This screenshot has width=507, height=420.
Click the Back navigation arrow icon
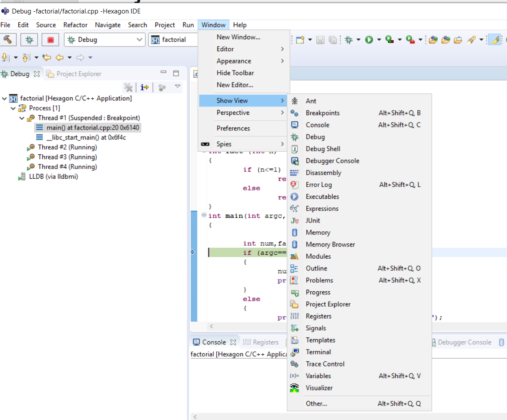(60, 57)
